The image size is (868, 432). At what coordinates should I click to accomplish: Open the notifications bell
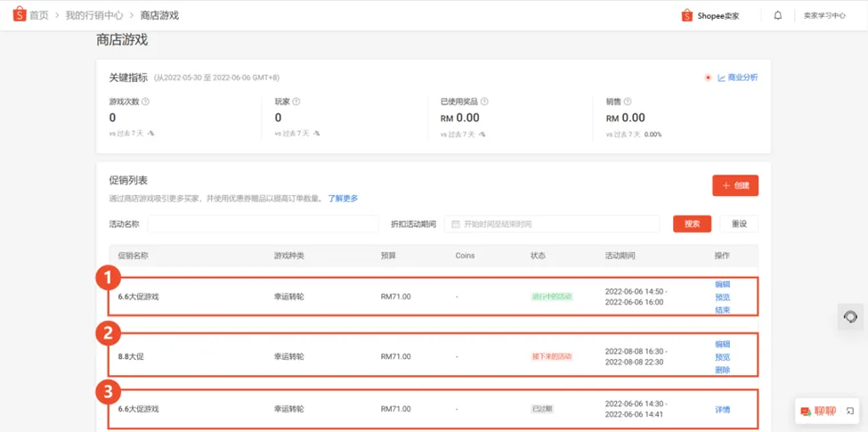tap(778, 15)
